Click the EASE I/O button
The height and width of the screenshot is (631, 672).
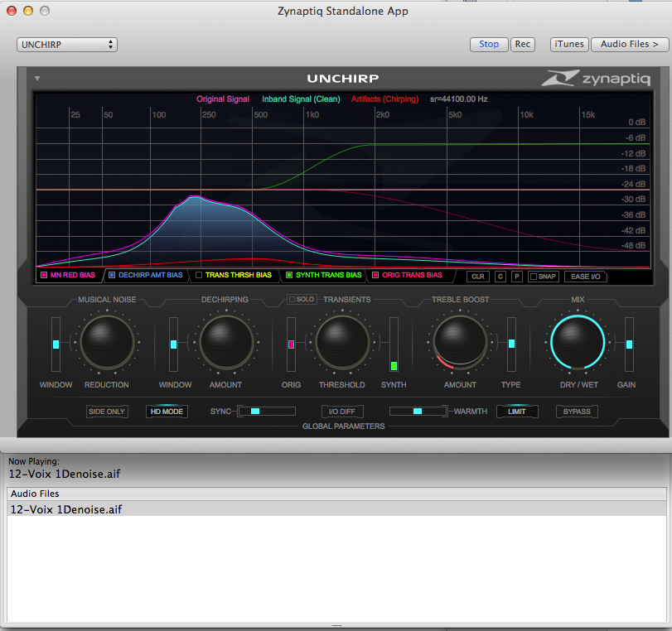coord(586,277)
